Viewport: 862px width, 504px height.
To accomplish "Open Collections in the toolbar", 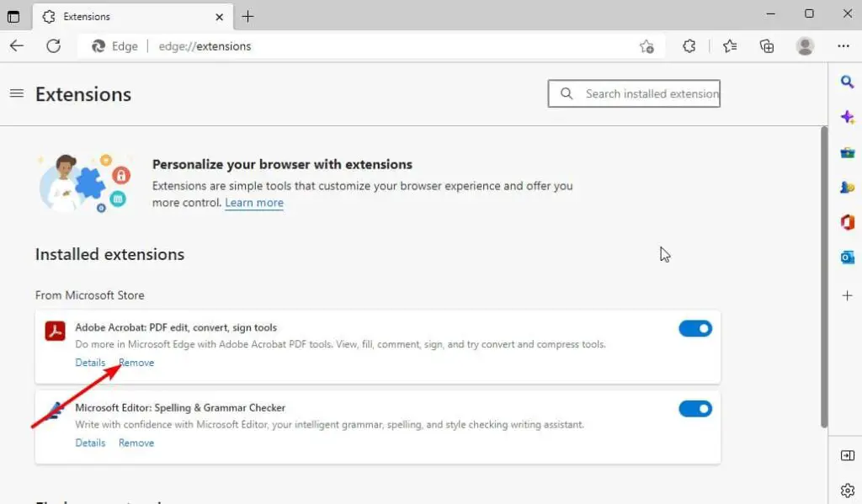I will pyautogui.click(x=767, y=46).
